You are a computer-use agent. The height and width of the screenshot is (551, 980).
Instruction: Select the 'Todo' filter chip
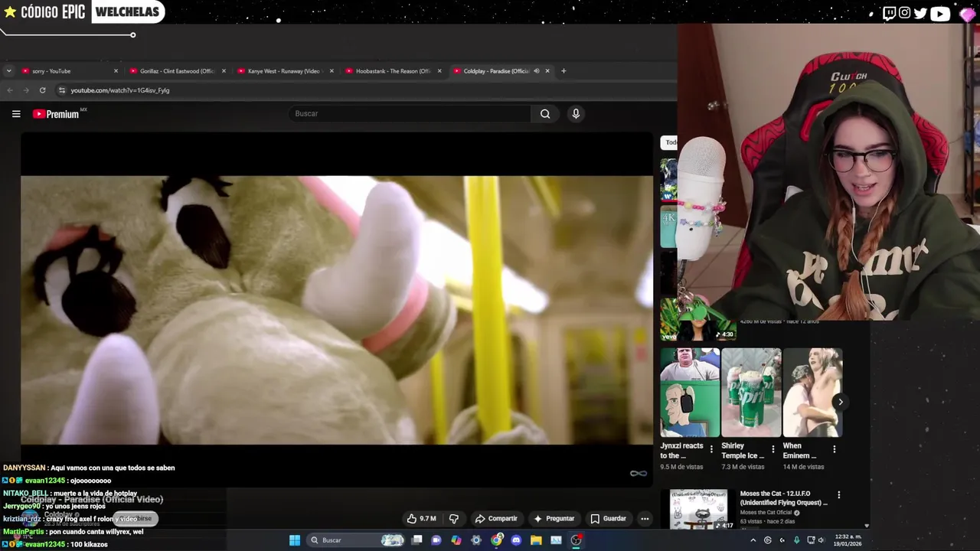[x=670, y=142]
